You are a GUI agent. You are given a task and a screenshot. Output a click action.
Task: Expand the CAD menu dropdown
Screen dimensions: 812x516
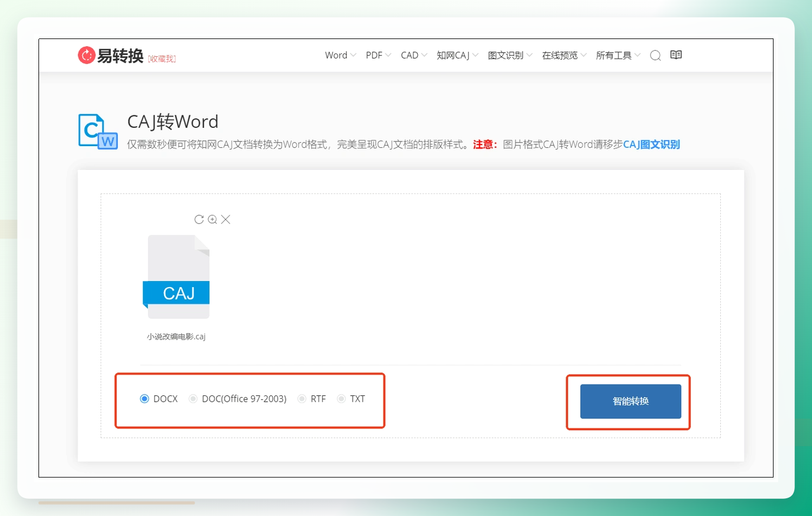(x=414, y=55)
